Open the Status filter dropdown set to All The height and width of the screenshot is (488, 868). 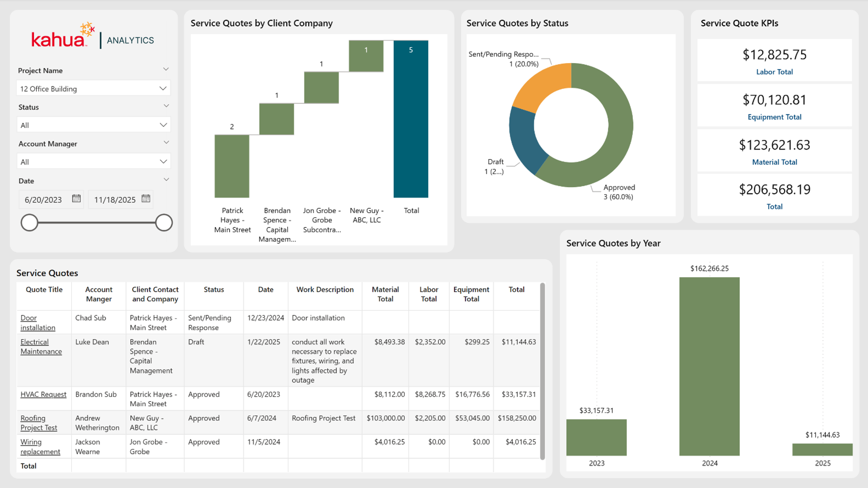pos(93,125)
